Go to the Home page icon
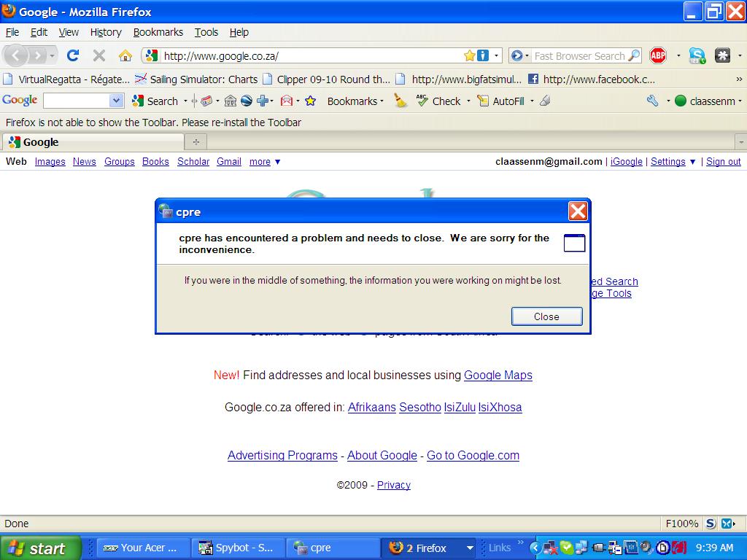This screenshot has width=747, height=560. tap(125, 55)
